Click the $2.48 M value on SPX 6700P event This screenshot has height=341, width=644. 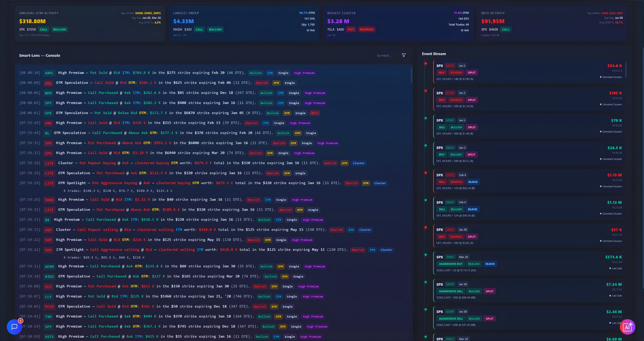click(614, 312)
